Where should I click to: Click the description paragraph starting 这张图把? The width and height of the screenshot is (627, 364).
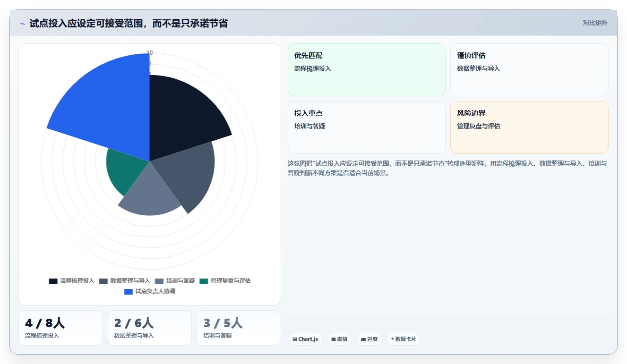point(447,168)
